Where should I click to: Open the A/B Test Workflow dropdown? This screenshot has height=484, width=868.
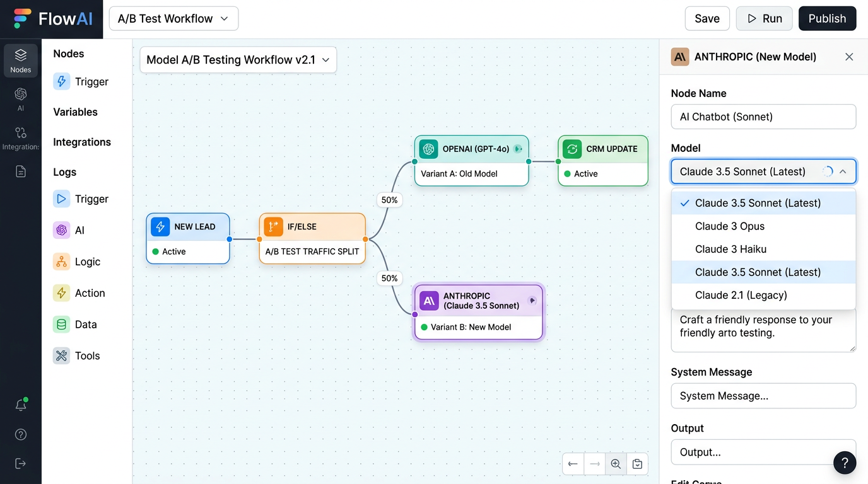pyautogui.click(x=173, y=18)
